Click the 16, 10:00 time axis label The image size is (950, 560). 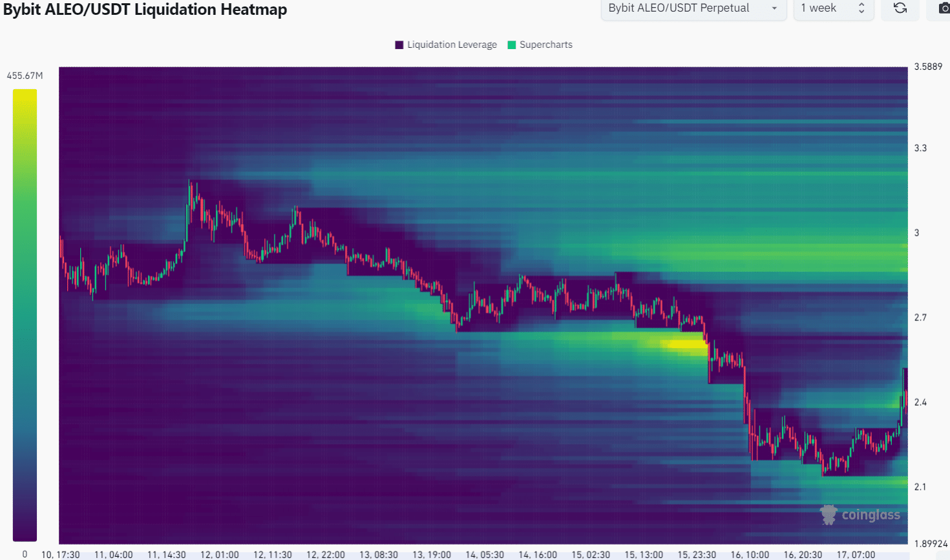tap(750, 555)
